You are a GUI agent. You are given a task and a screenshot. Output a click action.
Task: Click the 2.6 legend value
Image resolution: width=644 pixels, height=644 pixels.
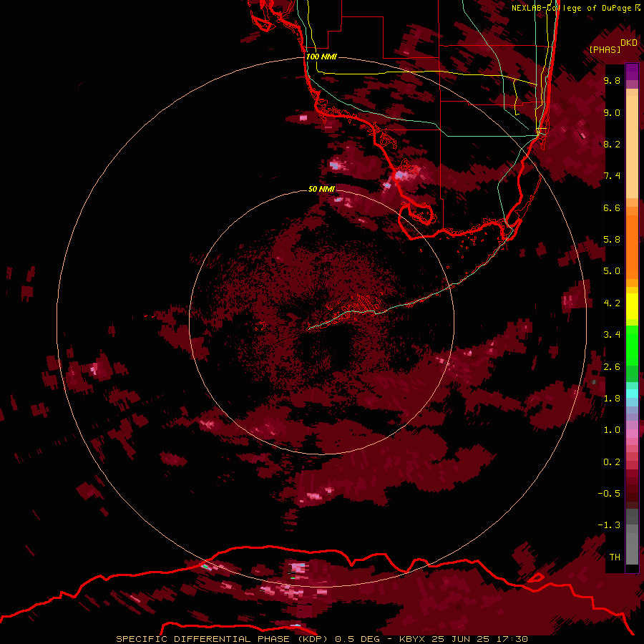[612, 367]
